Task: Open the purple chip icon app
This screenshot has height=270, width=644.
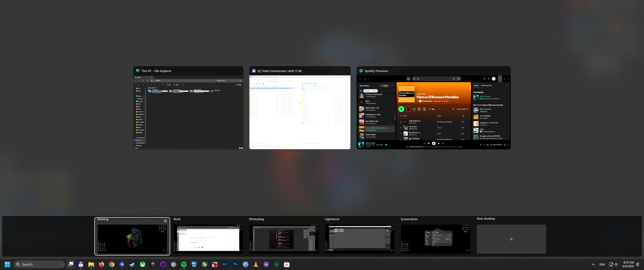Action: (266, 264)
